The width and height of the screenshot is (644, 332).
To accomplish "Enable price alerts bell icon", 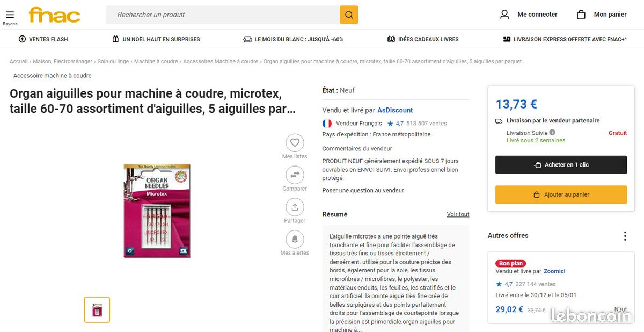I will tap(295, 240).
